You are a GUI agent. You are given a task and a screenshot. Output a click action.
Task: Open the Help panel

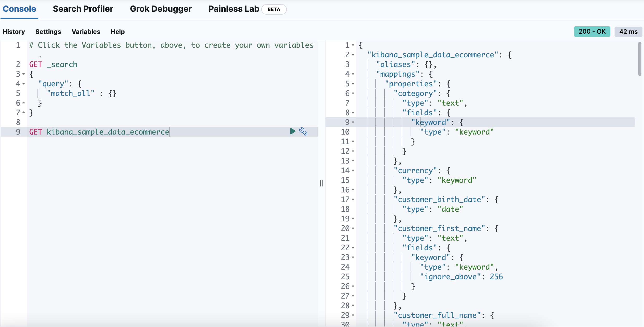117,32
